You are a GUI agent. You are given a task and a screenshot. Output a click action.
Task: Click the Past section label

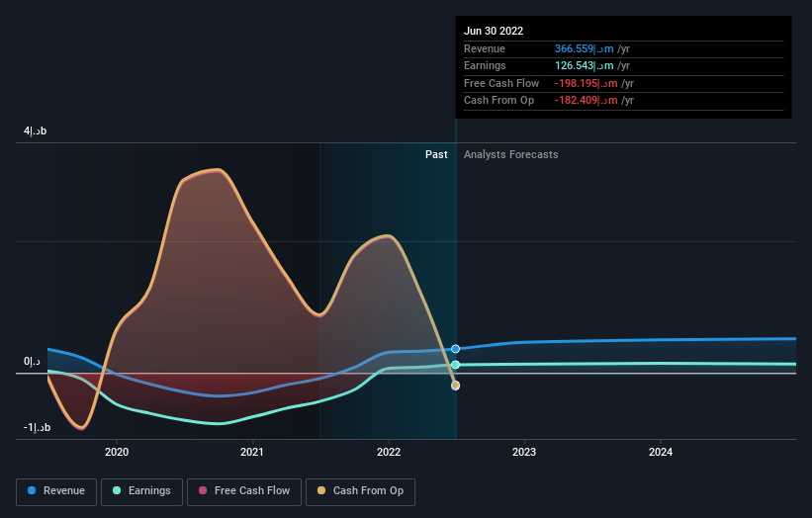pyautogui.click(x=436, y=154)
